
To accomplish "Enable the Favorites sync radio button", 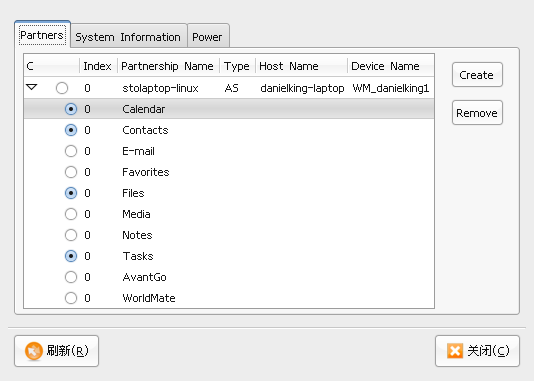I will [71, 172].
